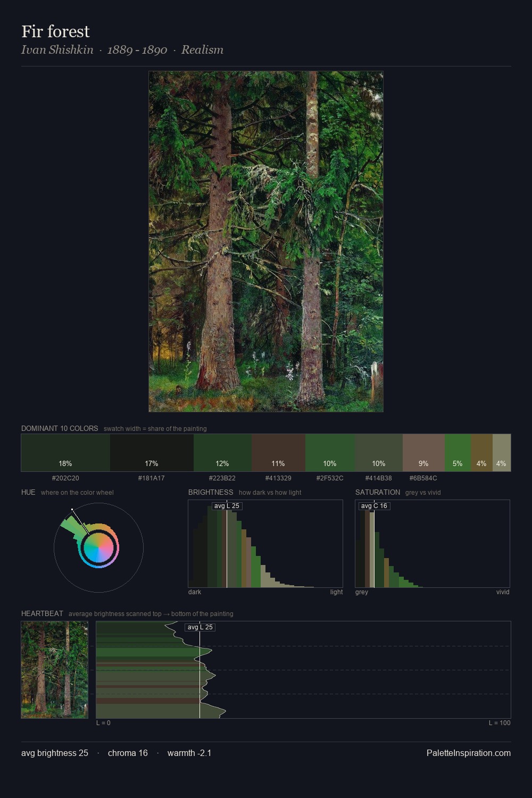
Task: Click 'how dark vs how light' caption
Action: [x=270, y=493]
